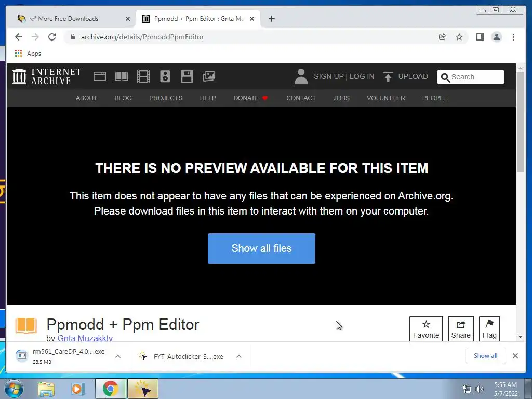The width and height of the screenshot is (532, 399).
Task: Click the Chrome taskbar icon
Action: tap(110, 389)
